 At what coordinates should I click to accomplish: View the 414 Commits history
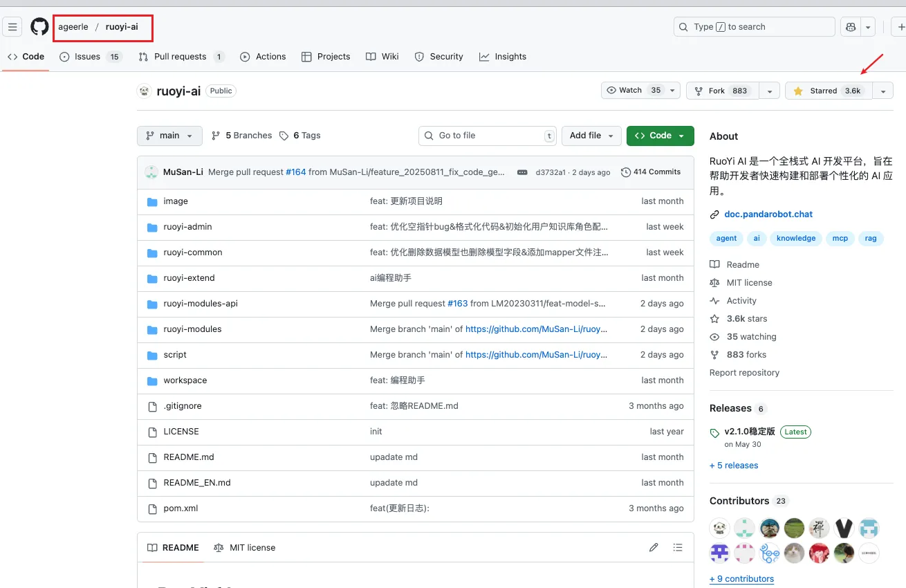pos(651,172)
